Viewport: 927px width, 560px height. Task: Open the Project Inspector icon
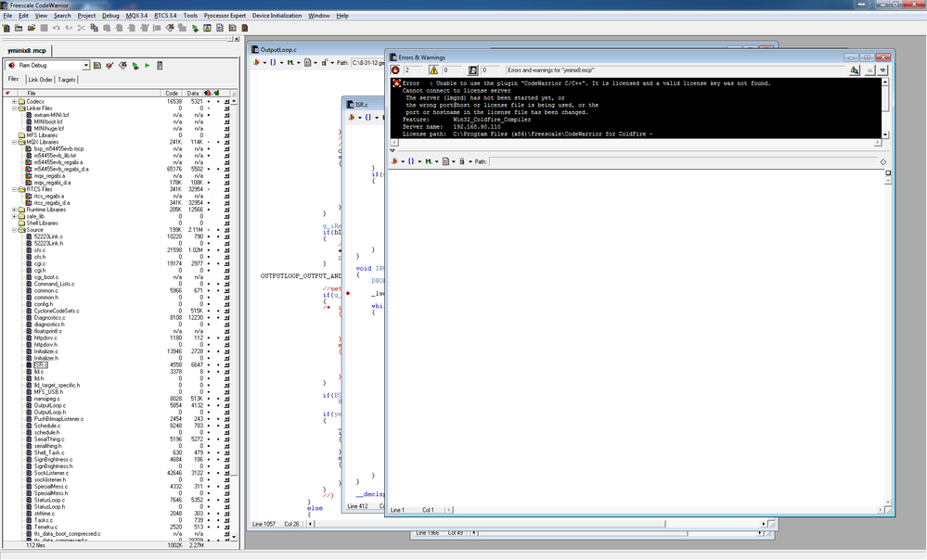[x=160, y=66]
